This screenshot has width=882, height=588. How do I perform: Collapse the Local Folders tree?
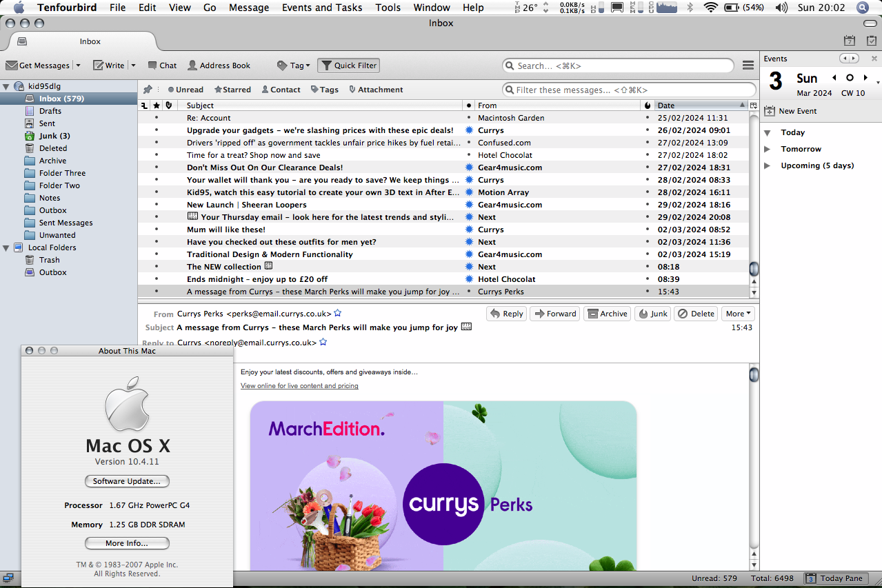click(6, 247)
